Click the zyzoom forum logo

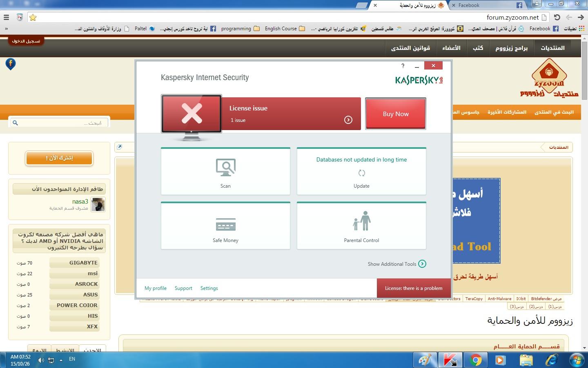tap(549, 78)
